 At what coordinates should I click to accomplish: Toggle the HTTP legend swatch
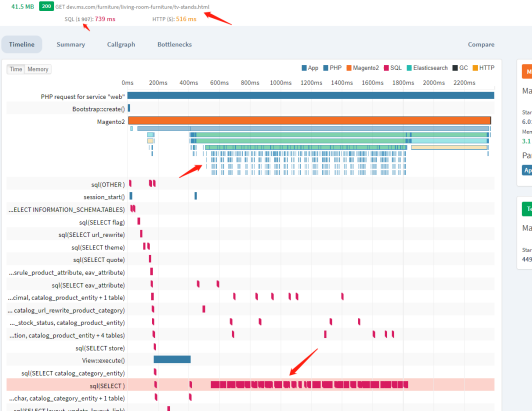point(475,68)
